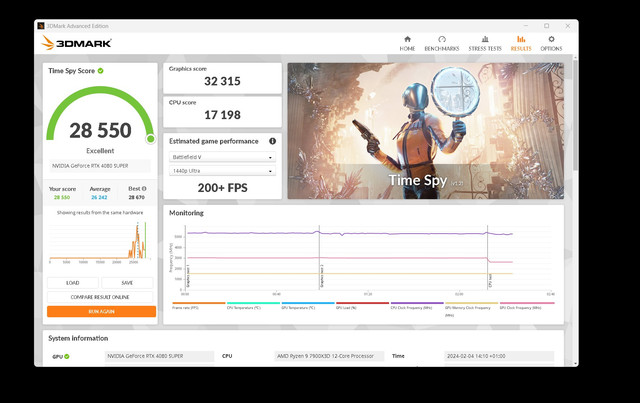640x403 pixels.
Task: Click the green check beside GPU in System information
Action: (67, 356)
